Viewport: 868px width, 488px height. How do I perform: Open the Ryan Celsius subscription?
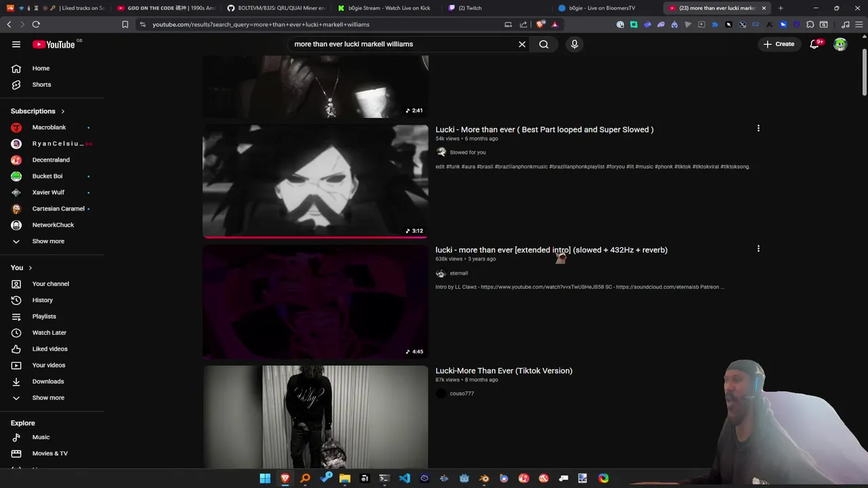[53, 144]
